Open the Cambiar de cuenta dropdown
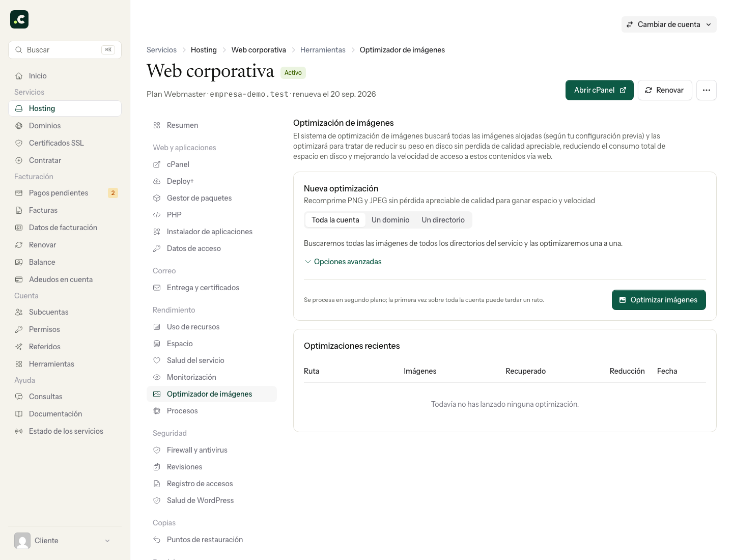733x560 pixels. click(x=669, y=24)
